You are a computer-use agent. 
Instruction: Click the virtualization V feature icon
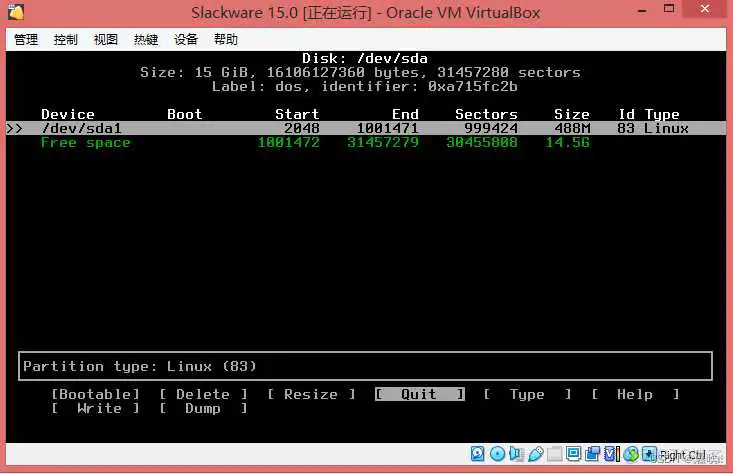[x=611, y=453]
